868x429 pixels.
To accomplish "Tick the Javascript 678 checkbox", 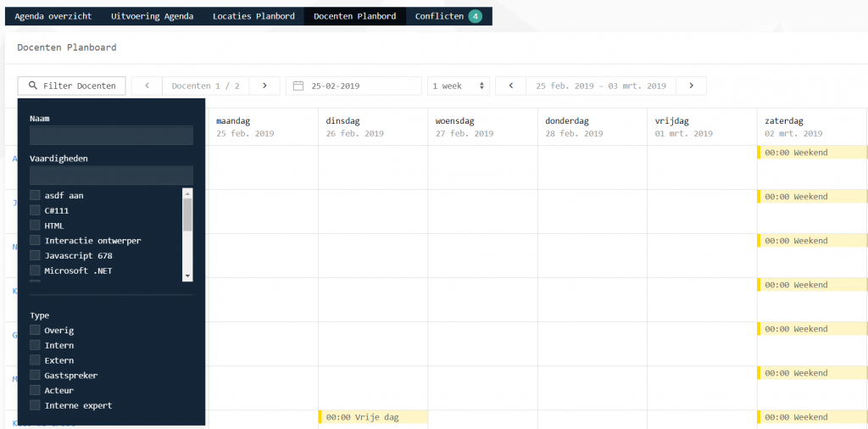I will coord(35,255).
